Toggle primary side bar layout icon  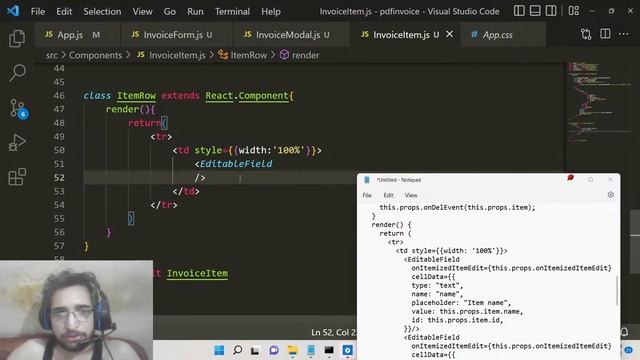pyautogui.click(x=519, y=11)
